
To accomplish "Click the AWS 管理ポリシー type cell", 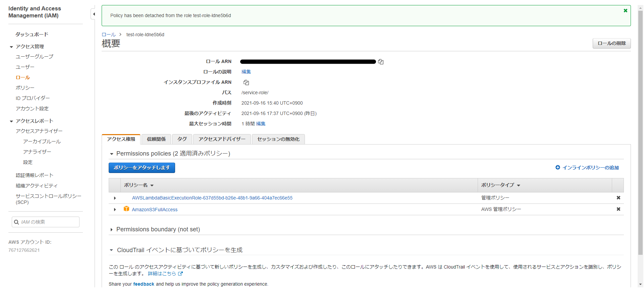I will pyautogui.click(x=501, y=209).
